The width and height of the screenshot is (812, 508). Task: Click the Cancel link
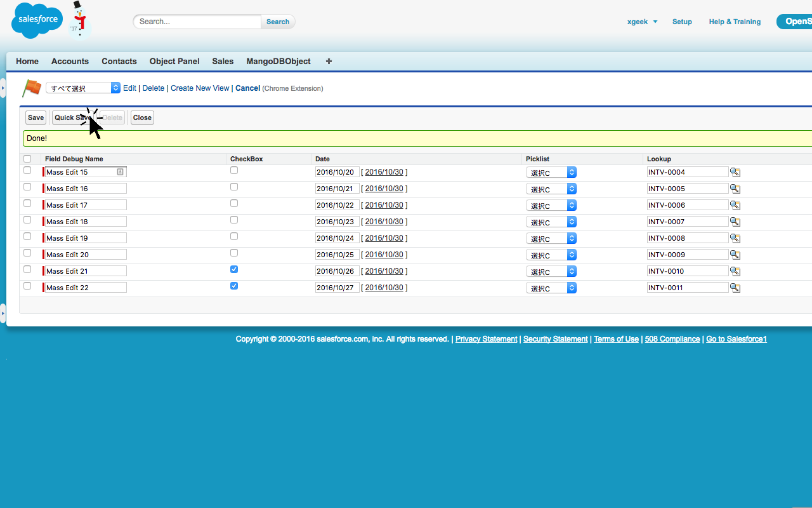247,88
